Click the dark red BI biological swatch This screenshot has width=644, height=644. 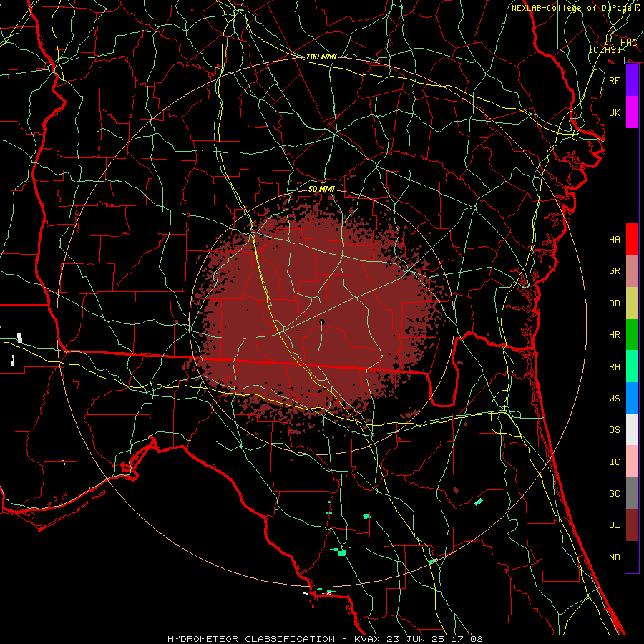[x=632, y=525]
